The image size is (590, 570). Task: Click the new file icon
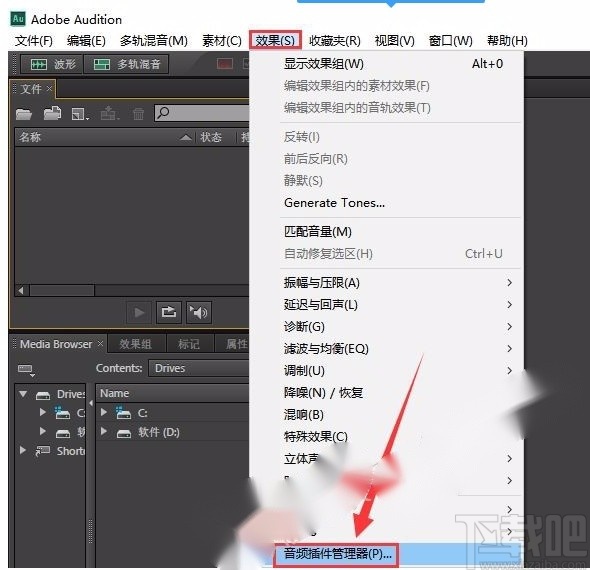(79, 114)
